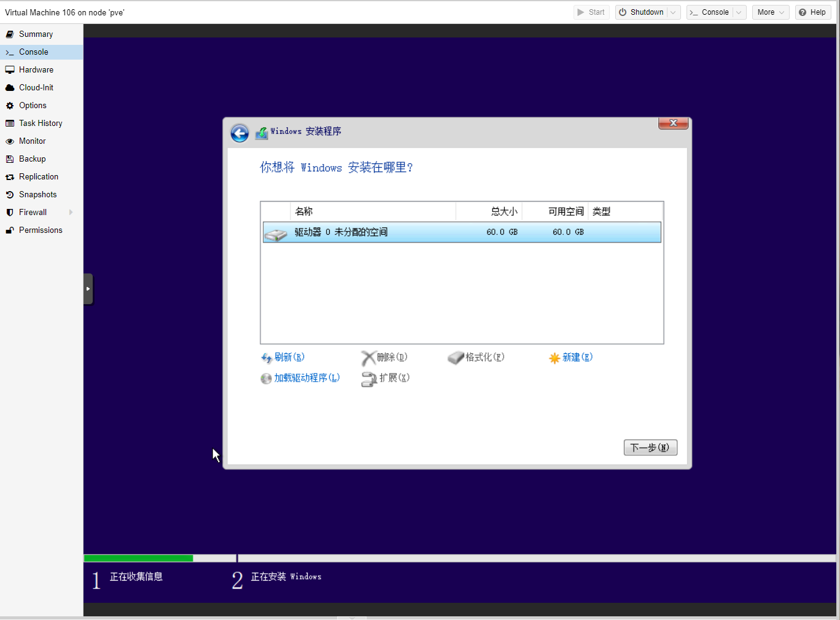Switch to the Snapshots section

coord(37,195)
